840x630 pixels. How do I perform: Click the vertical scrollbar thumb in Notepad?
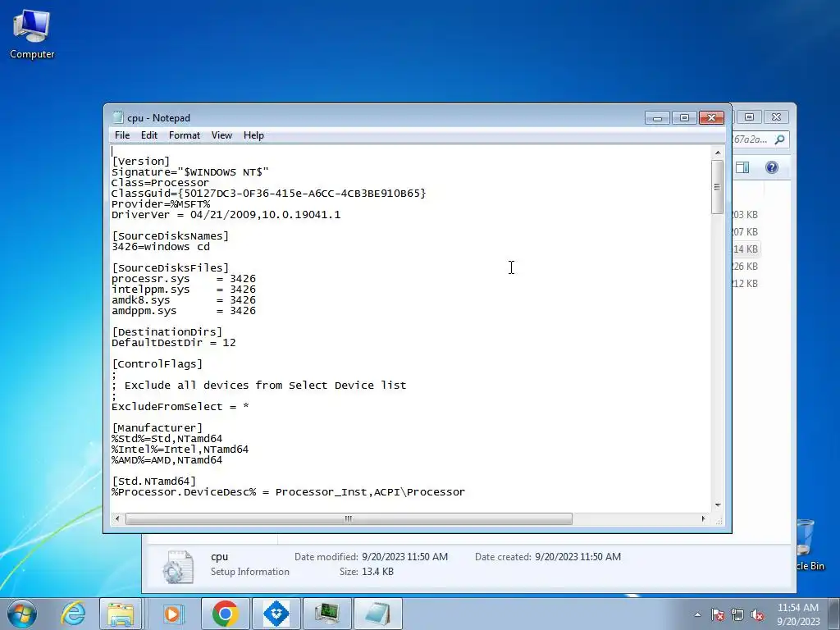pyautogui.click(x=717, y=187)
